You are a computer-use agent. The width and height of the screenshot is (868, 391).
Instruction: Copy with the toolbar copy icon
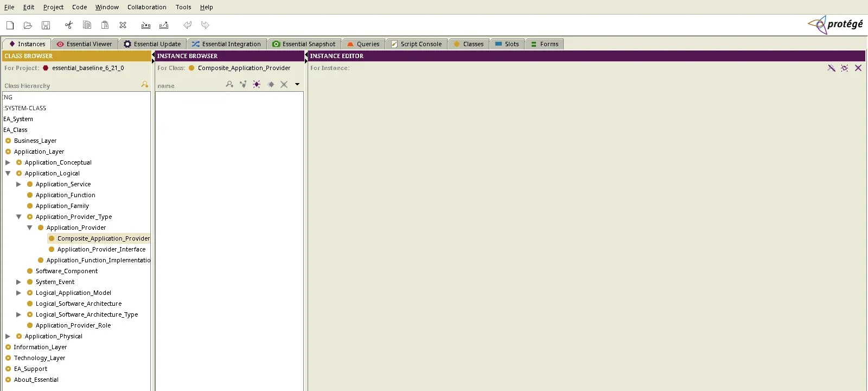click(x=87, y=25)
